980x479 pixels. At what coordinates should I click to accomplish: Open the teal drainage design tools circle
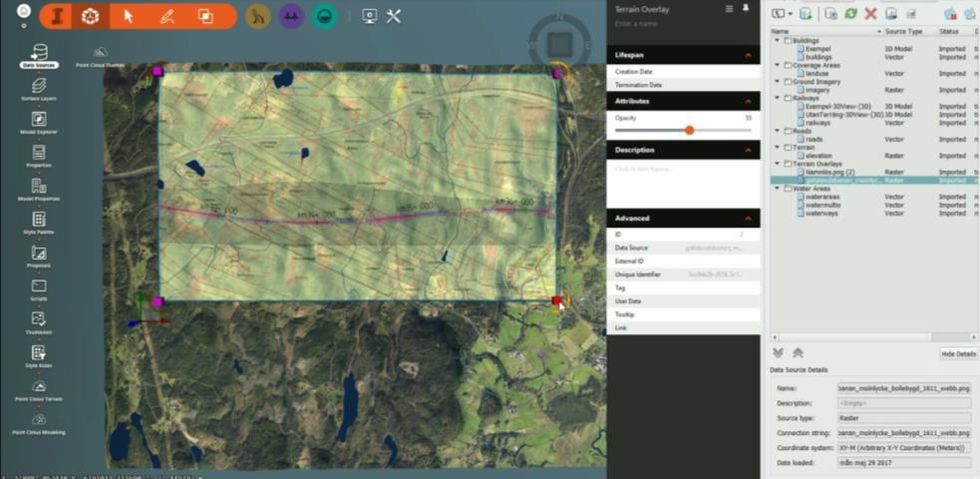pos(325,17)
